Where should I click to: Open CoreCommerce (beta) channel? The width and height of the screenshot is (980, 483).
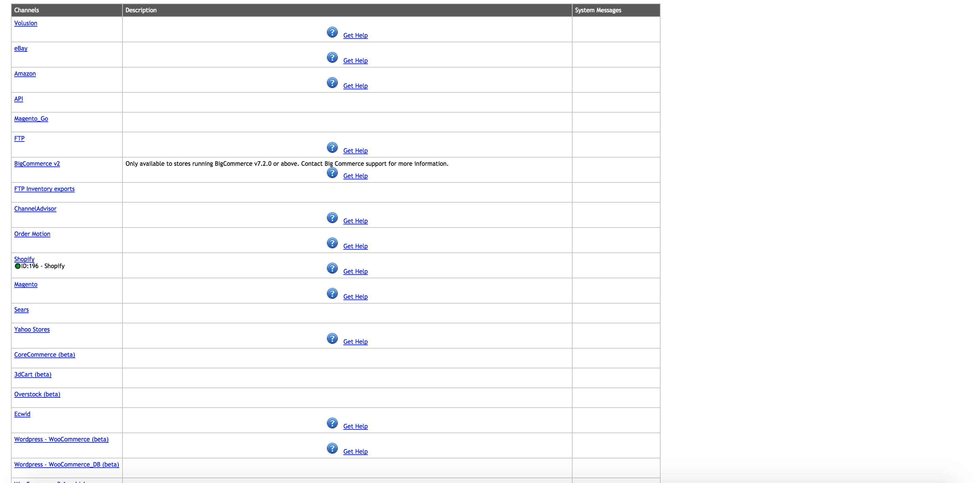click(x=44, y=355)
